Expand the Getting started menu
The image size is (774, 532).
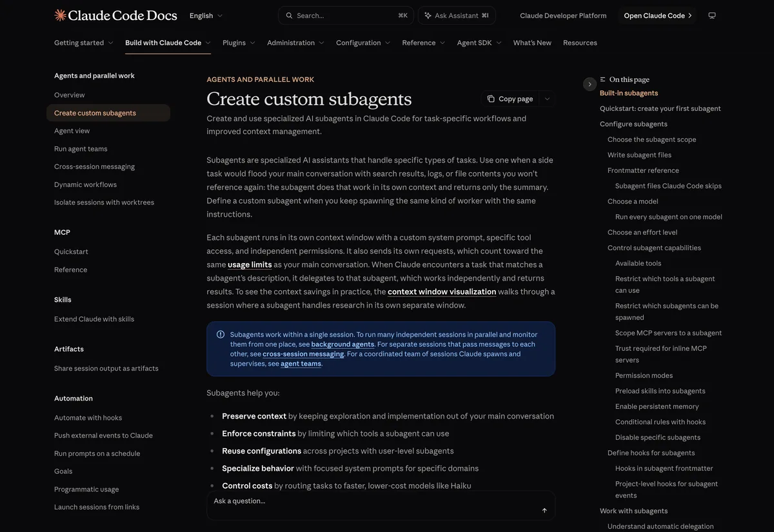pos(84,43)
